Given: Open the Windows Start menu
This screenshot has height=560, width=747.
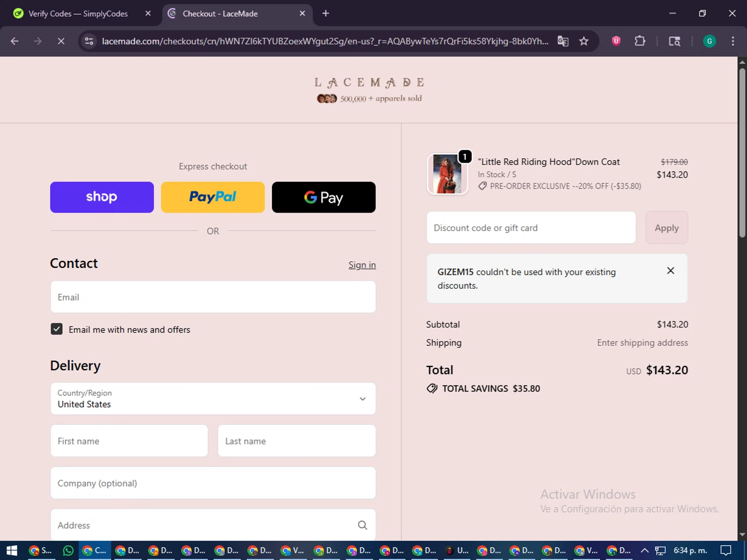Looking at the screenshot, I should 11,550.
